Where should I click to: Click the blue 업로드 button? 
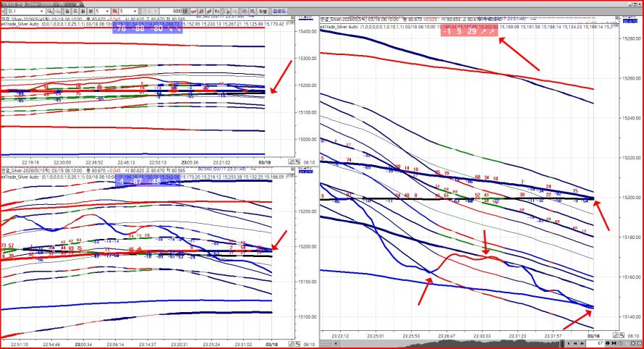[x=279, y=11]
